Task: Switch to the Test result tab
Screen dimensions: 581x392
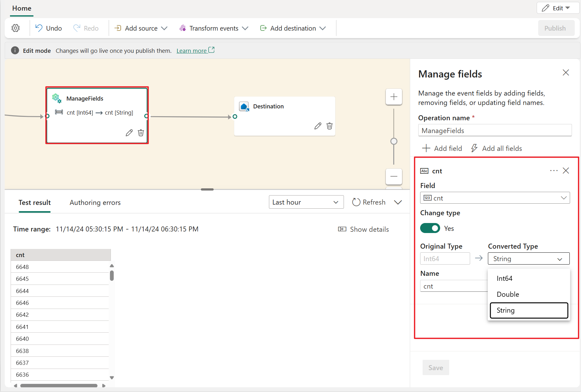Action: coord(35,203)
